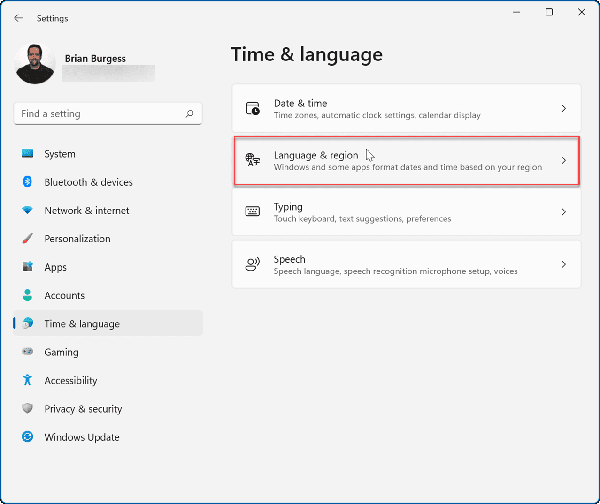Viewport: 600px width, 504px height.
Task: Click 'Windows and some apps format dates' description
Action: (x=408, y=167)
